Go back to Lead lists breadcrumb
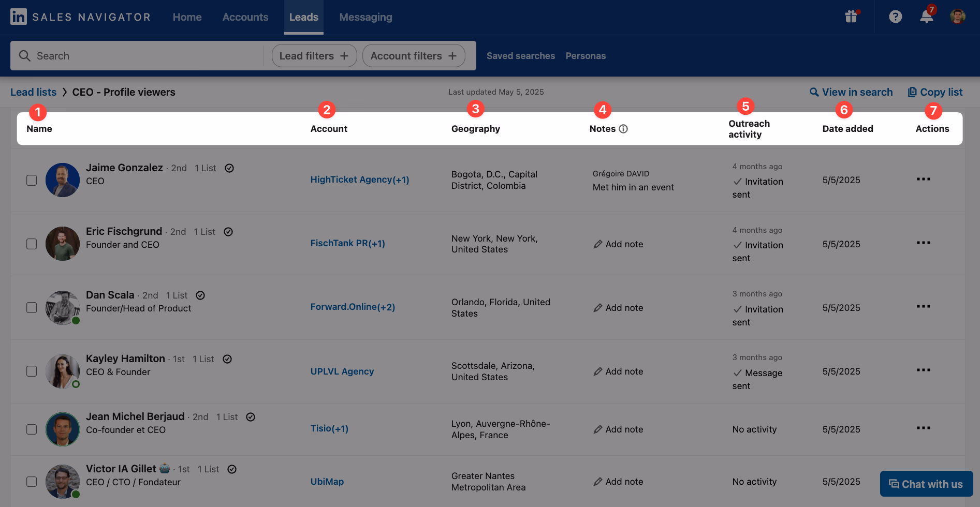The height and width of the screenshot is (507, 980). (x=34, y=92)
